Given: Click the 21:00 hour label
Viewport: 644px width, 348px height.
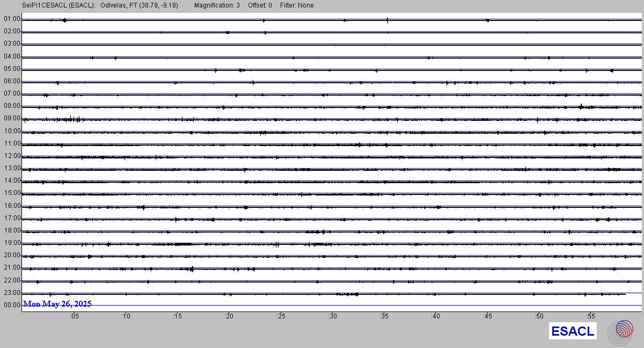Looking at the screenshot, I should point(12,267).
